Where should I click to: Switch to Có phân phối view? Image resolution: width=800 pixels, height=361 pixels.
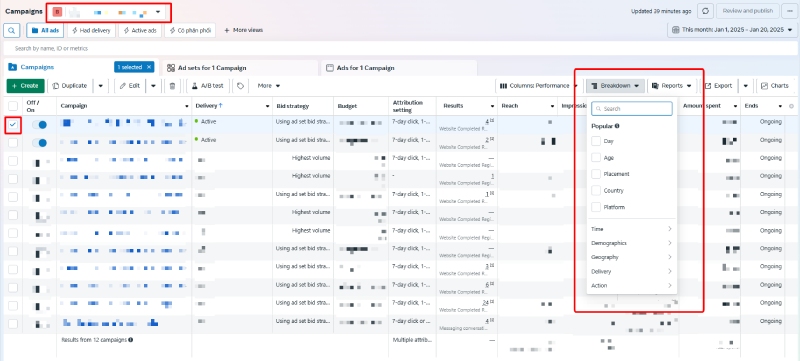[x=190, y=31]
